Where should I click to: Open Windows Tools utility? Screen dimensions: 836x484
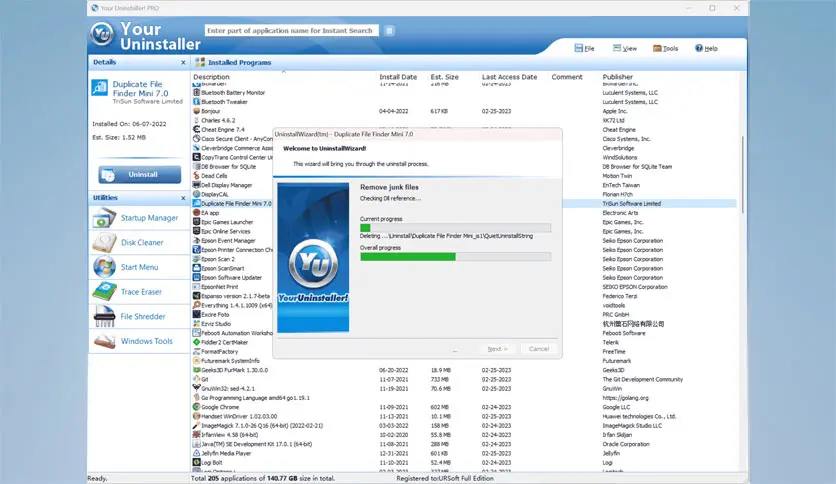click(x=104, y=341)
